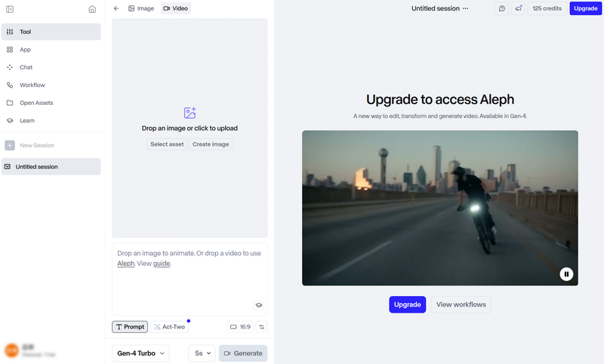Screen dimensions: 604x364
Task: Open the help chat bubble icon
Action: pyautogui.click(x=502, y=8)
